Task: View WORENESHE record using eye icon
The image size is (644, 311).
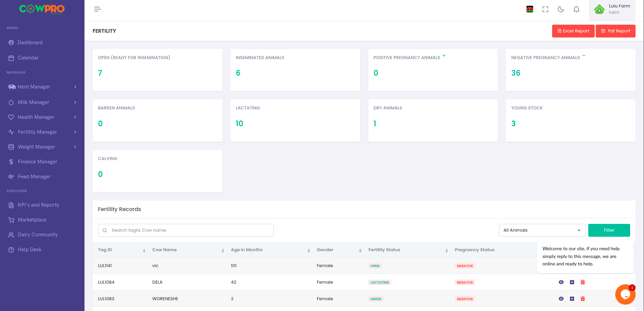Action: [561, 299]
